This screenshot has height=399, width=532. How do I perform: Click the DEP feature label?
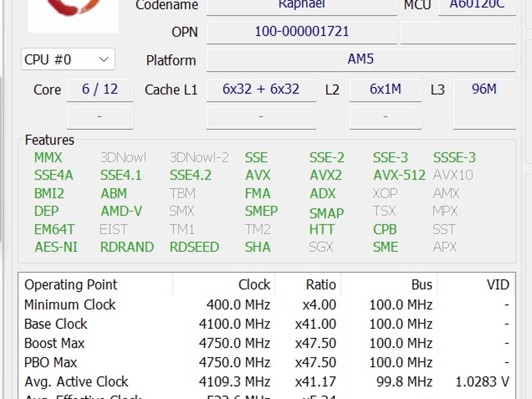46,211
